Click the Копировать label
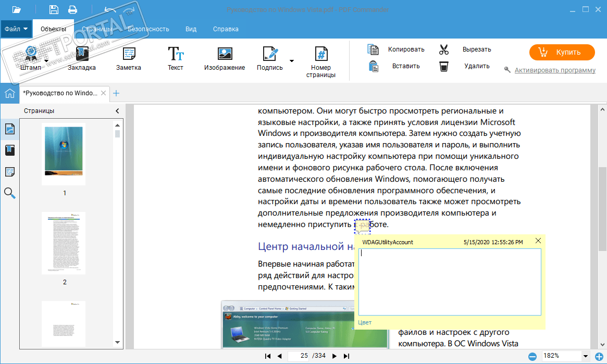Image resolution: width=607 pixels, height=364 pixels. [406, 49]
